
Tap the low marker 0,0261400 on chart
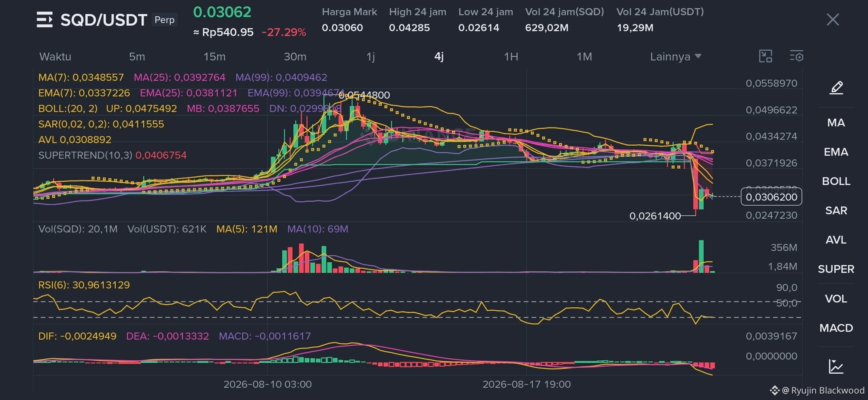click(655, 216)
